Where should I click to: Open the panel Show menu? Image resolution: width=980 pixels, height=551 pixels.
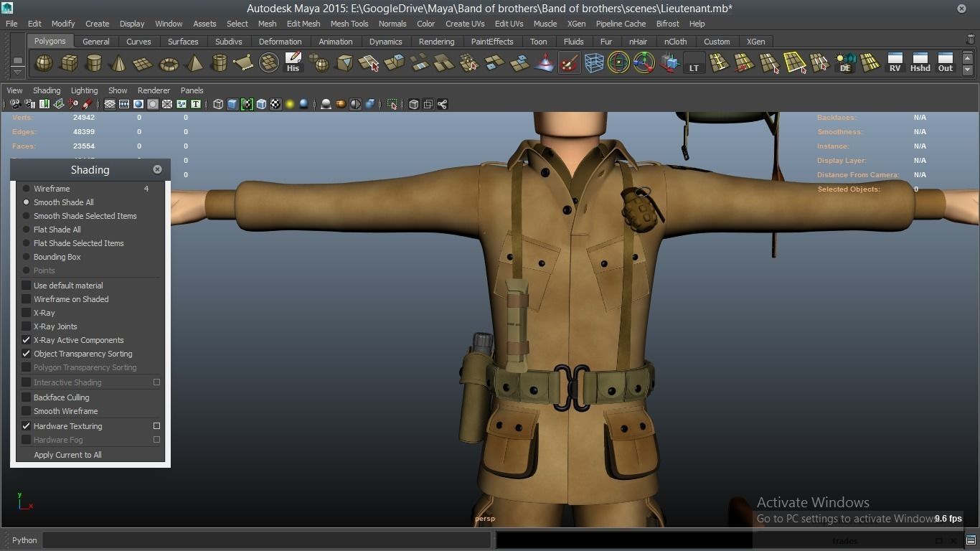pyautogui.click(x=118, y=90)
